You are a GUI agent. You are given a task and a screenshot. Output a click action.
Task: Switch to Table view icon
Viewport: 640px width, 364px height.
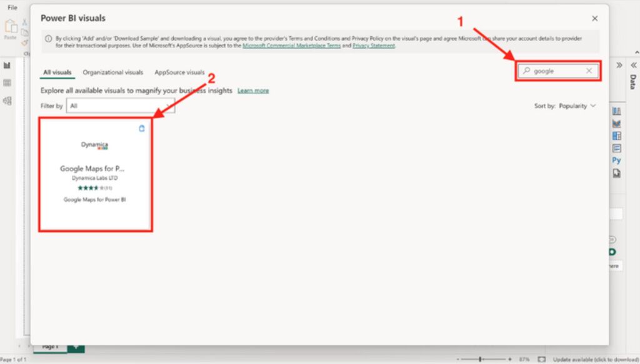[x=7, y=83]
